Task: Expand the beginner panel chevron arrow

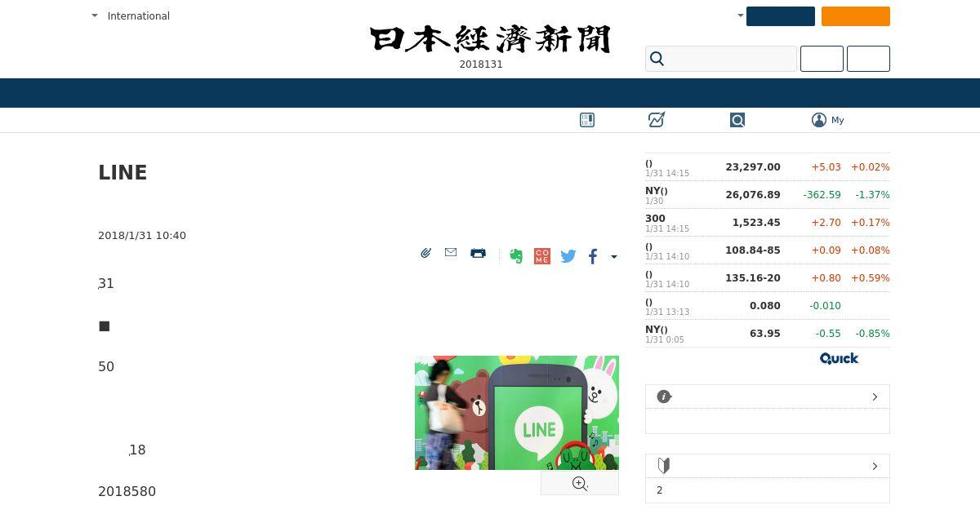Action: click(875, 466)
